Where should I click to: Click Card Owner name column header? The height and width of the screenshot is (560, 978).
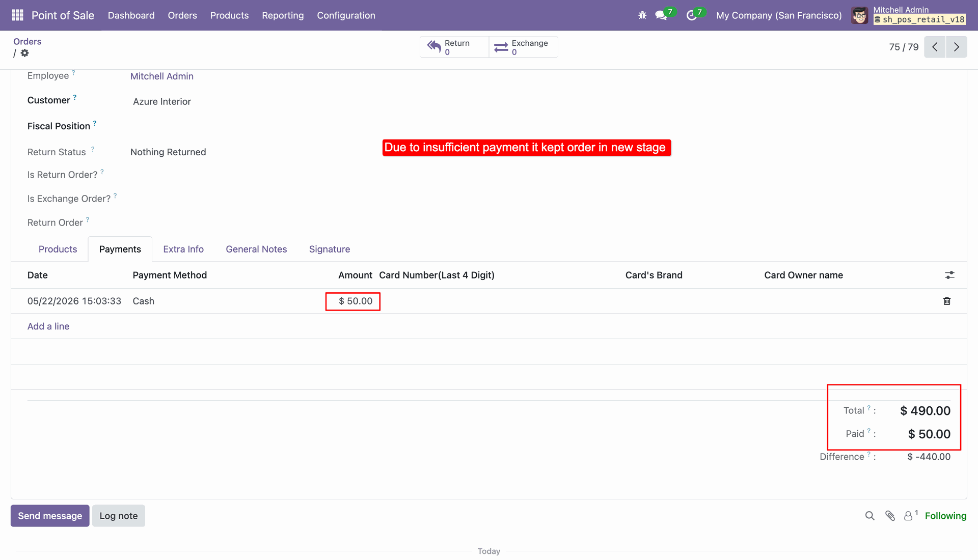click(x=803, y=275)
